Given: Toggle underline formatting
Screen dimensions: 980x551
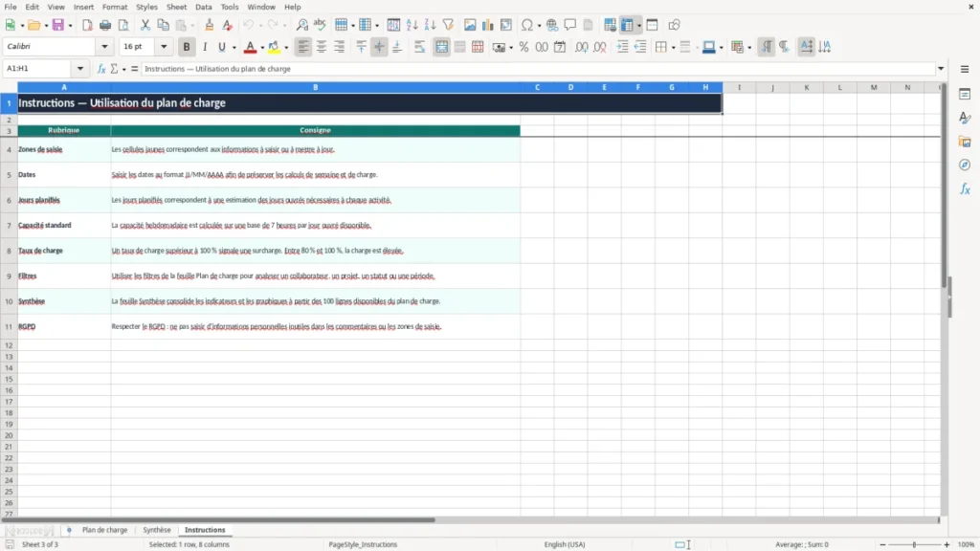Looking at the screenshot, I should tap(221, 47).
